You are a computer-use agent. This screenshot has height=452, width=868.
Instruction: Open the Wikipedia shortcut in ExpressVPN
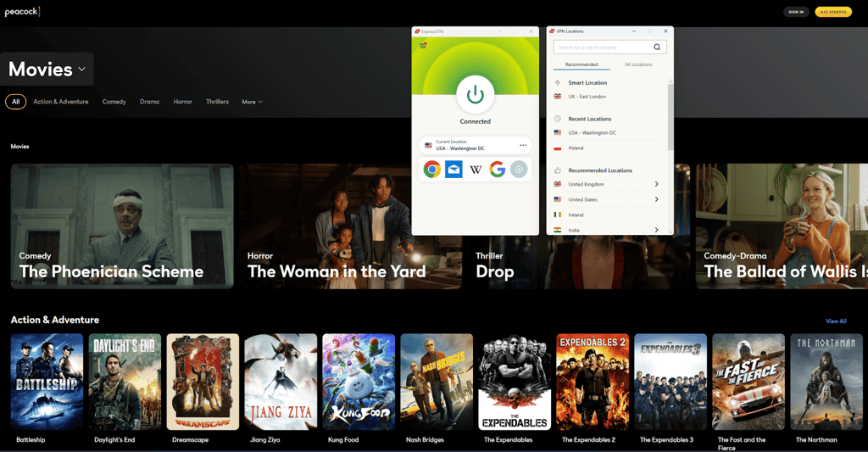point(476,170)
